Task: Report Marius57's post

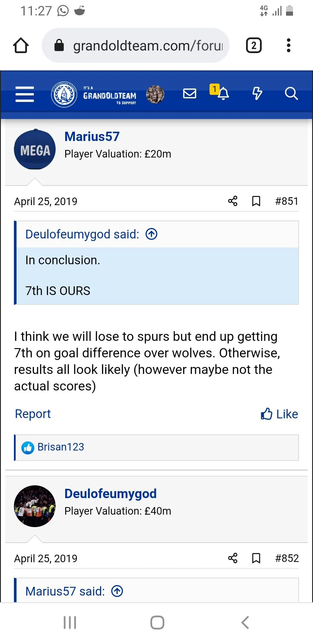Action: coord(33,414)
